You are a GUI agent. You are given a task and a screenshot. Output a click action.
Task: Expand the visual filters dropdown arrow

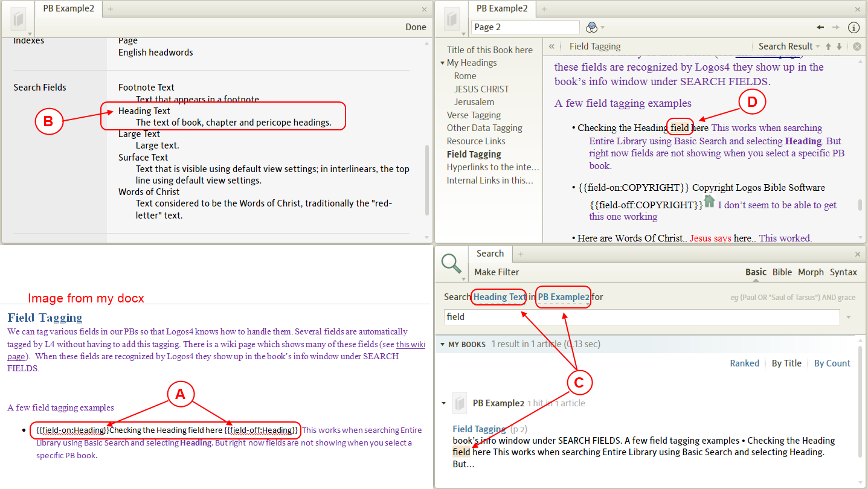(x=603, y=28)
